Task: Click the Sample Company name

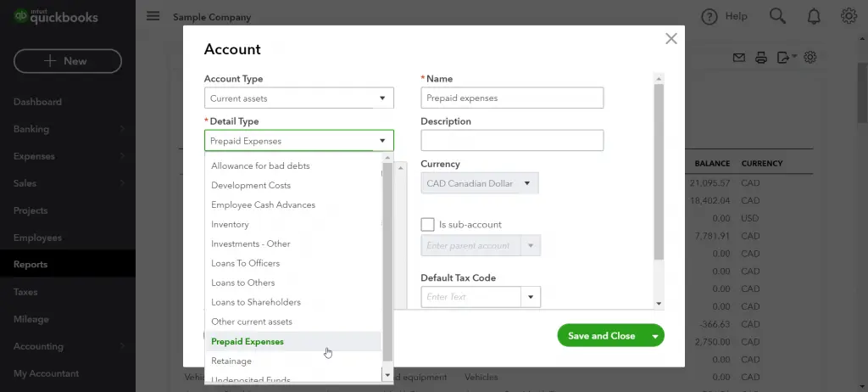Action: pyautogui.click(x=212, y=17)
